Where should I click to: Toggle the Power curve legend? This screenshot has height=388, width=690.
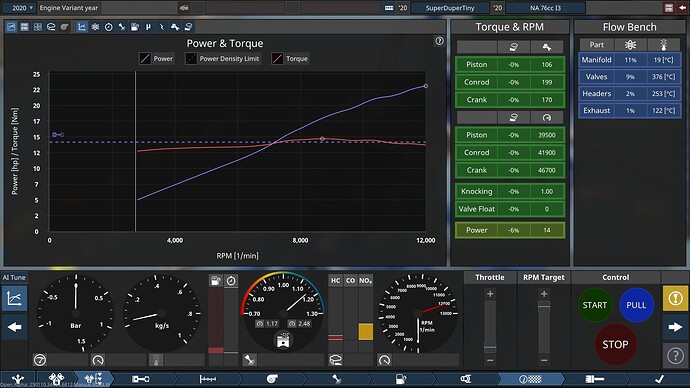pos(157,59)
